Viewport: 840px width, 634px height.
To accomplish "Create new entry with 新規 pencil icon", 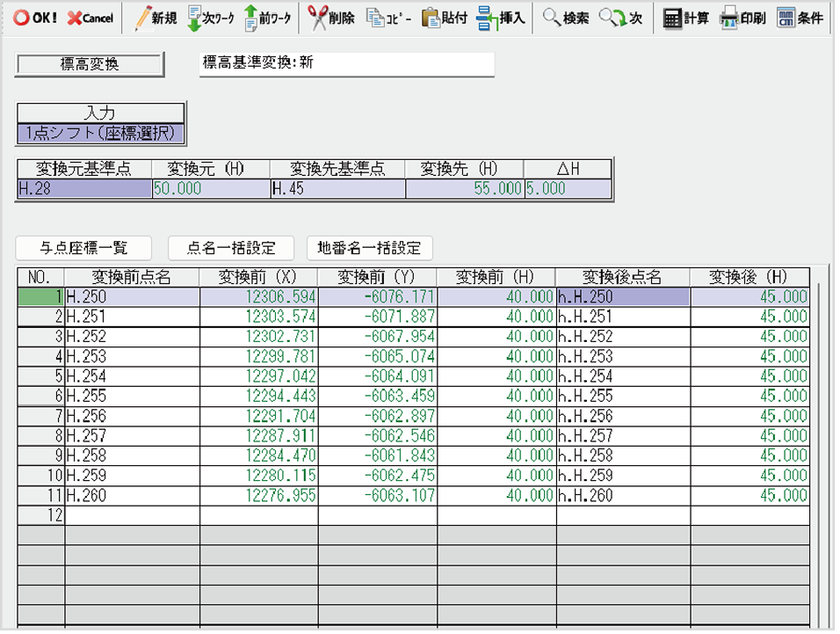I will coord(155,18).
